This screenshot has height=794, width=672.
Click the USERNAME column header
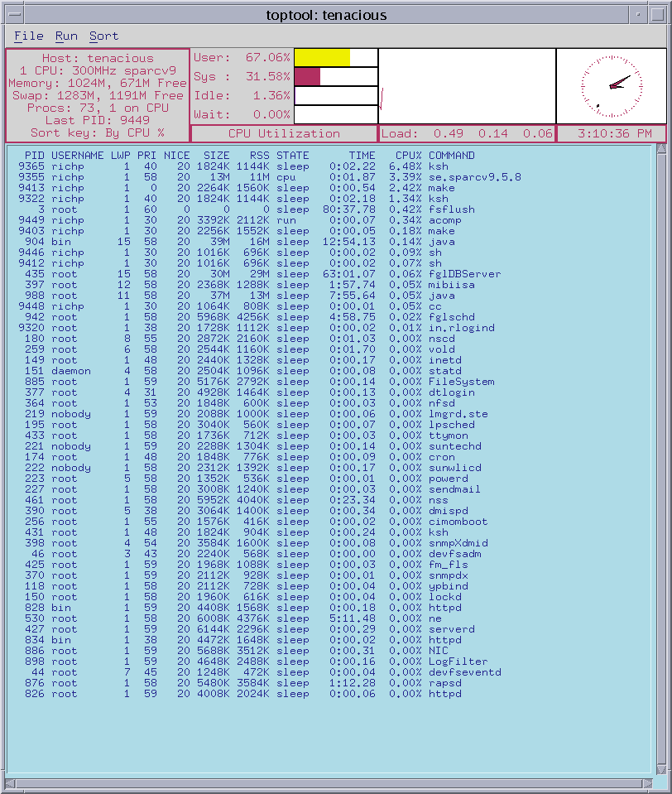(78, 156)
